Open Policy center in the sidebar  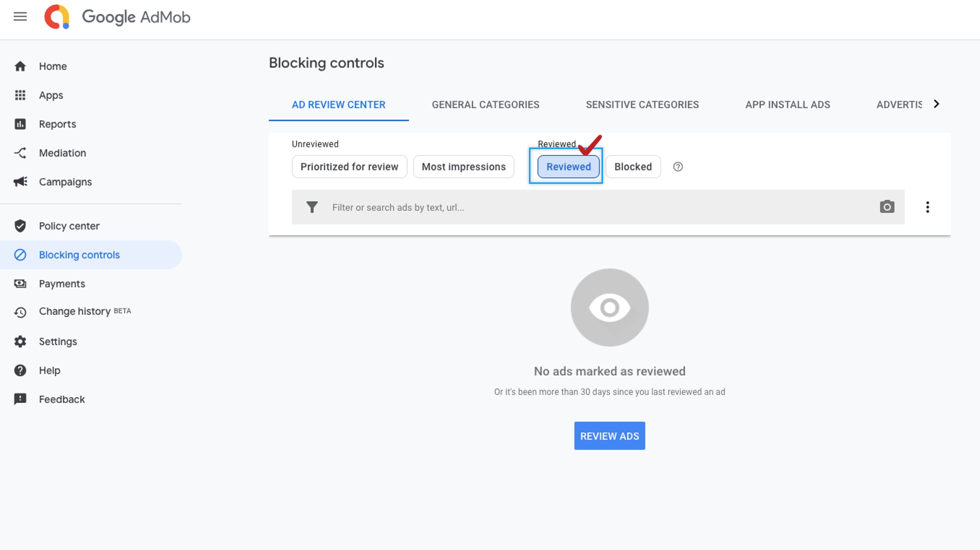[x=91, y=226]
